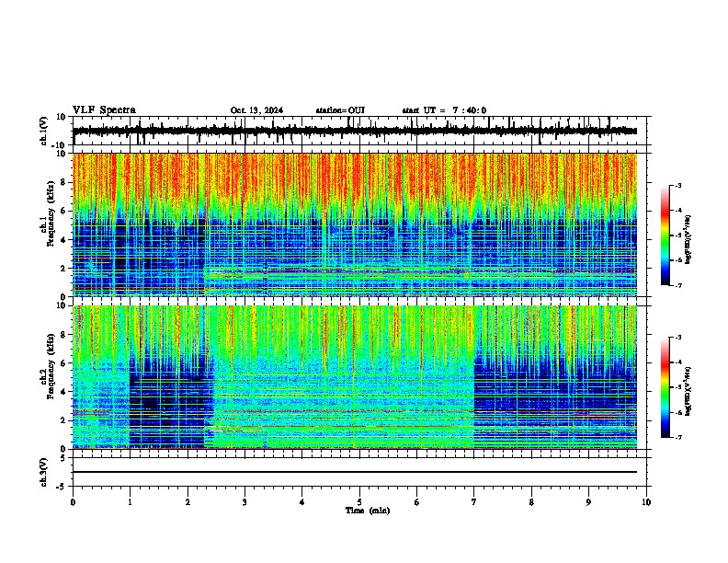728x563 pixels.
Task: Click the '-7' label on ch.2 color scale
Action: (x=677, y=437)
